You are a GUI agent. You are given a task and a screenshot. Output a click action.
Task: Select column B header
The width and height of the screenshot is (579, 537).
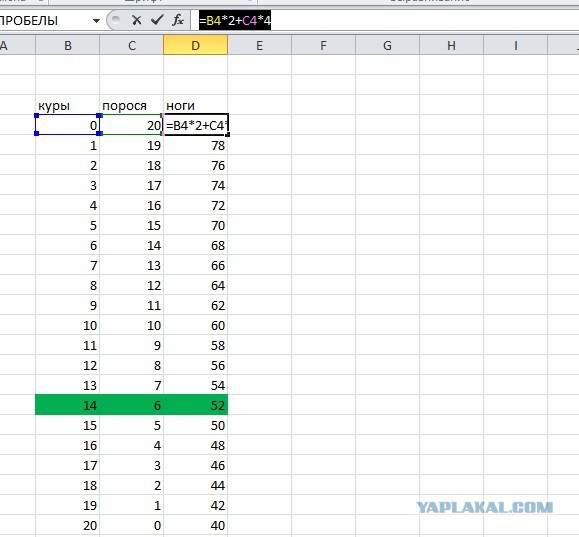tap(68, 45)
